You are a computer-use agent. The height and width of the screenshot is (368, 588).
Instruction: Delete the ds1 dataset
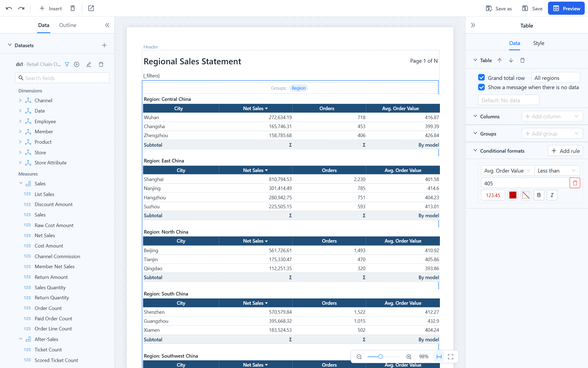click(x=101, y=64)
